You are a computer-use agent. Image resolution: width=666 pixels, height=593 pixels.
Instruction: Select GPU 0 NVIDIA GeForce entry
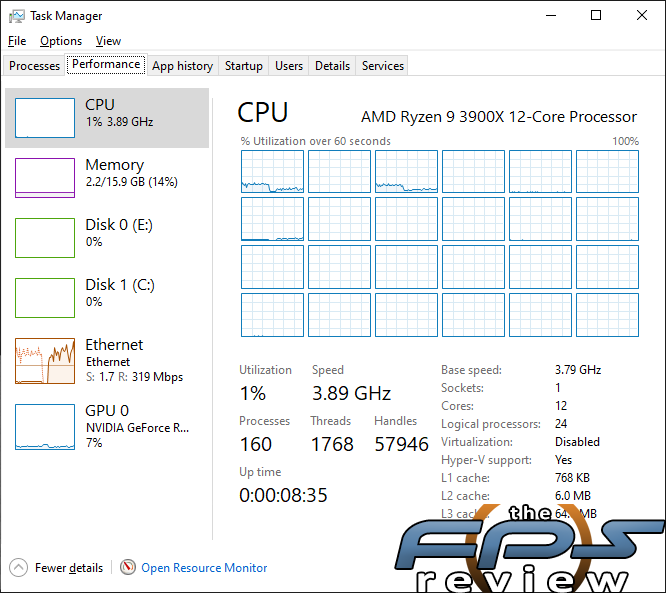[107, 426]
